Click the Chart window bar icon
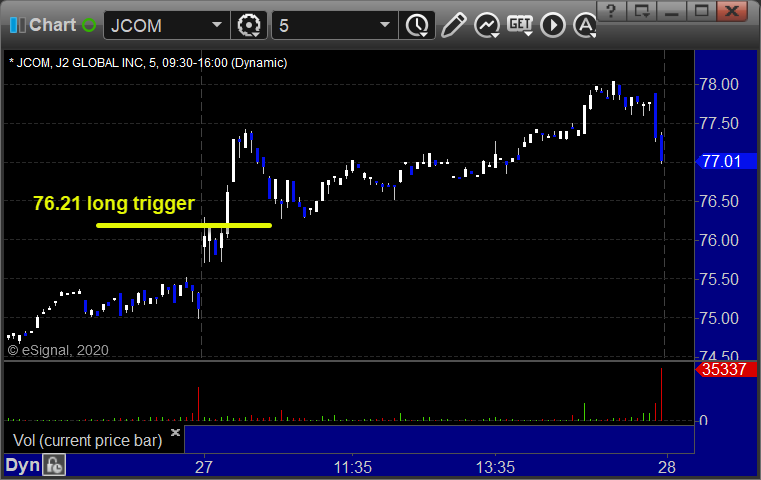Image resolution: width=761 pixels, height=480 pixels. click(17, 25)
